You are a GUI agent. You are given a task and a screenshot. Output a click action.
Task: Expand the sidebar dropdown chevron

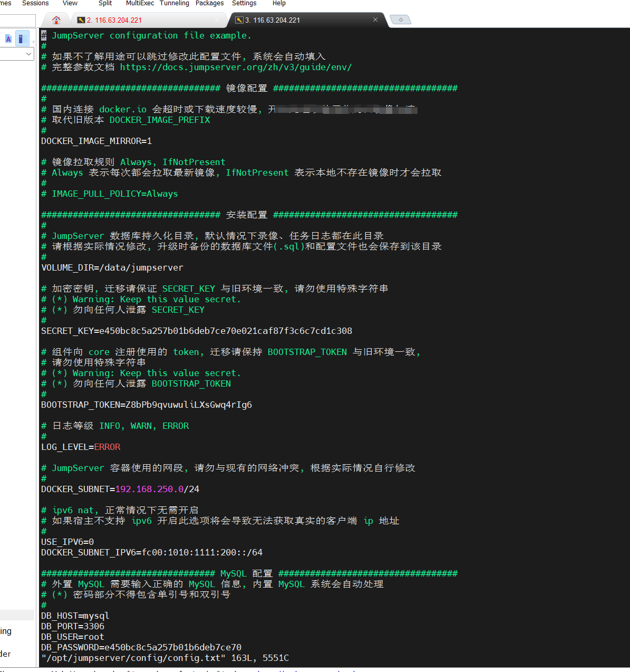coord(29,54)
